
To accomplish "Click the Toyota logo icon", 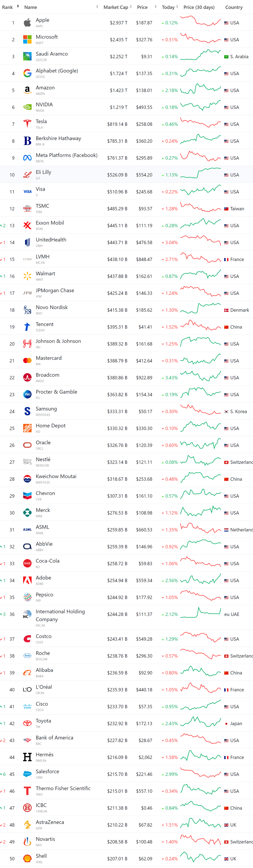I will [x=27, y=723].
